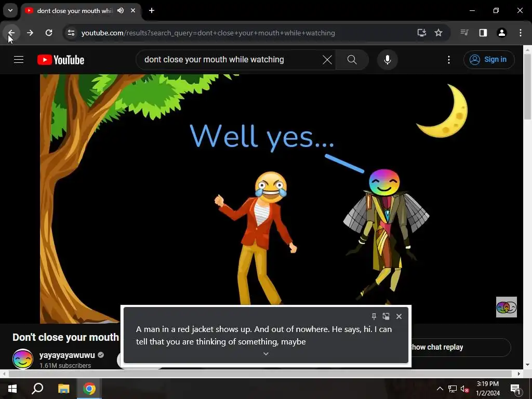This screenshot has height=399, width=532.
Task: Go to YouTube home via logo
Action: click(61, 60)
